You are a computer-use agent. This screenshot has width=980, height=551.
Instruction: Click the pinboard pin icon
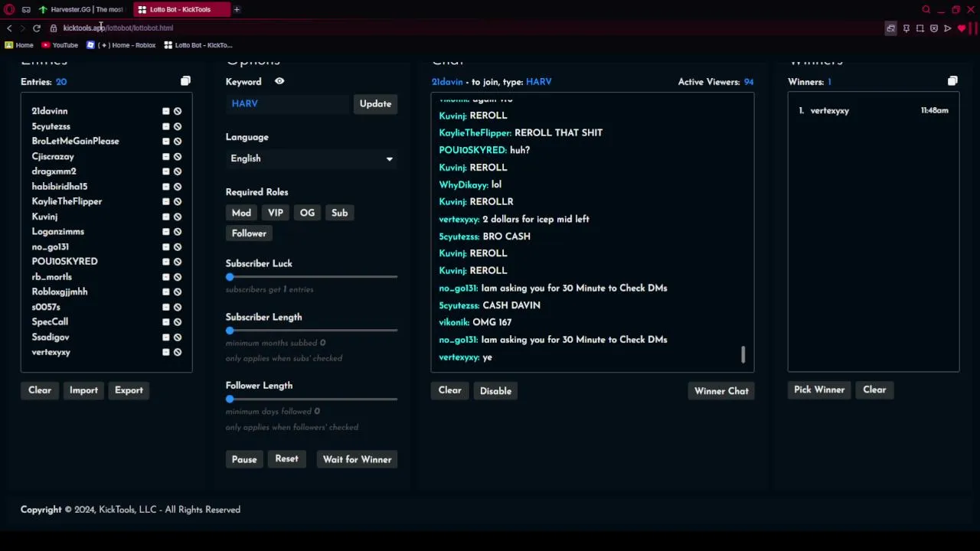tap(906, 28)
